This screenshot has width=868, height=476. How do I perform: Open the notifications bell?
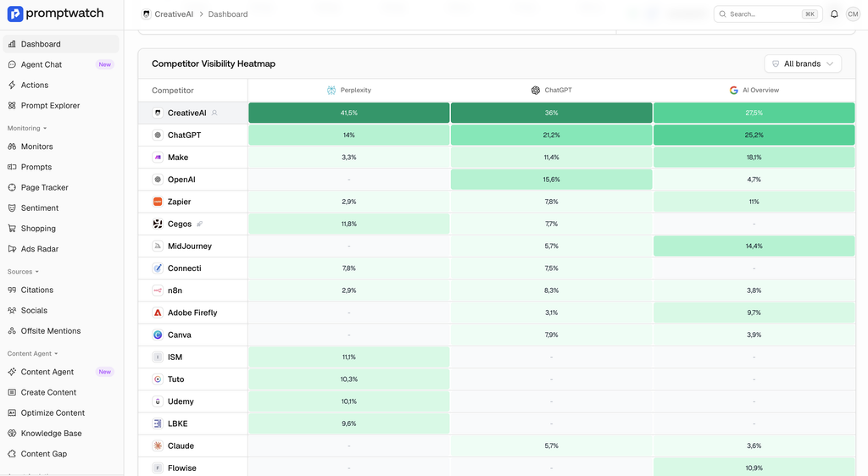834,14
